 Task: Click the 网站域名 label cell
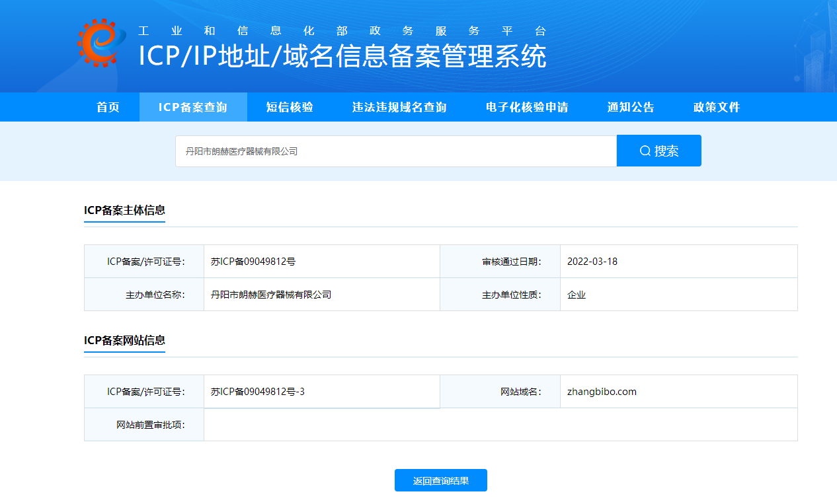[x=500, y=392]
